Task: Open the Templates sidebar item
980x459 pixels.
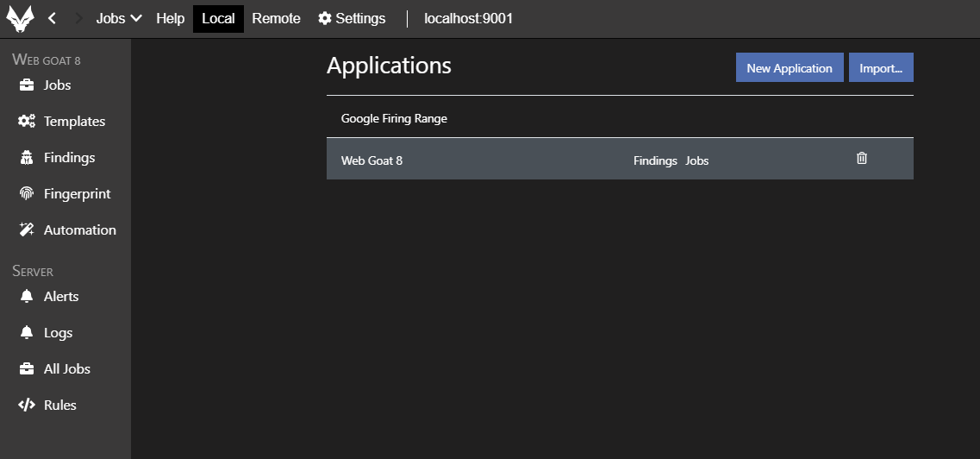Action: pos(74,122)
